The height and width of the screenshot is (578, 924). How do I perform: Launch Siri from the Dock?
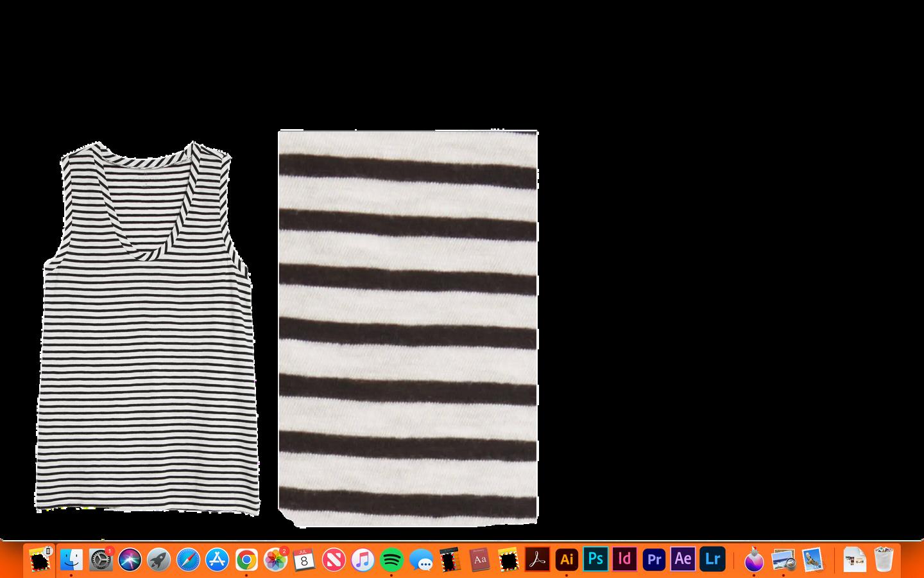point(130,559)
